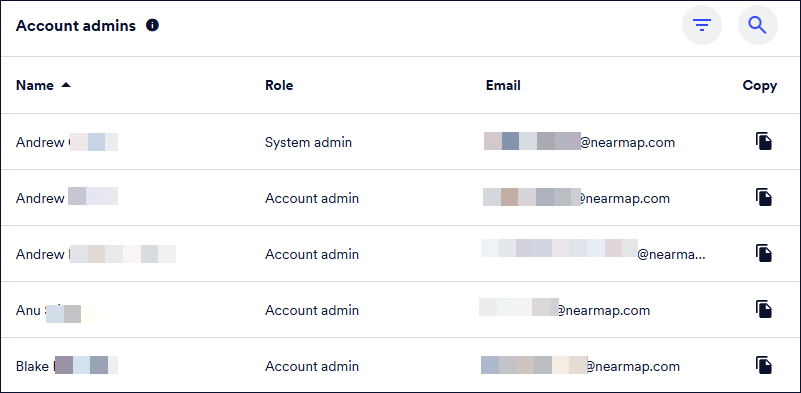Select the Blake row name
Screen dimensions: 801x393
(x=67, y=366)
